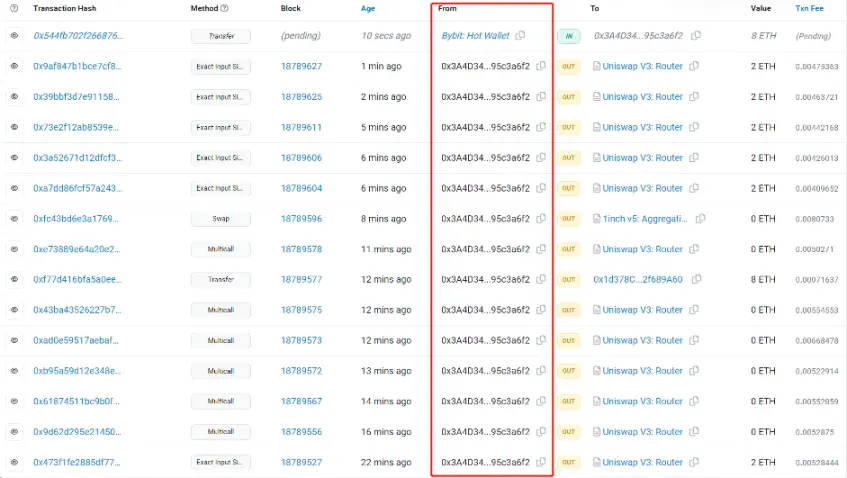
Task: Open Uniswap V3: Router link in block 18789611 row
Action: 643,127
